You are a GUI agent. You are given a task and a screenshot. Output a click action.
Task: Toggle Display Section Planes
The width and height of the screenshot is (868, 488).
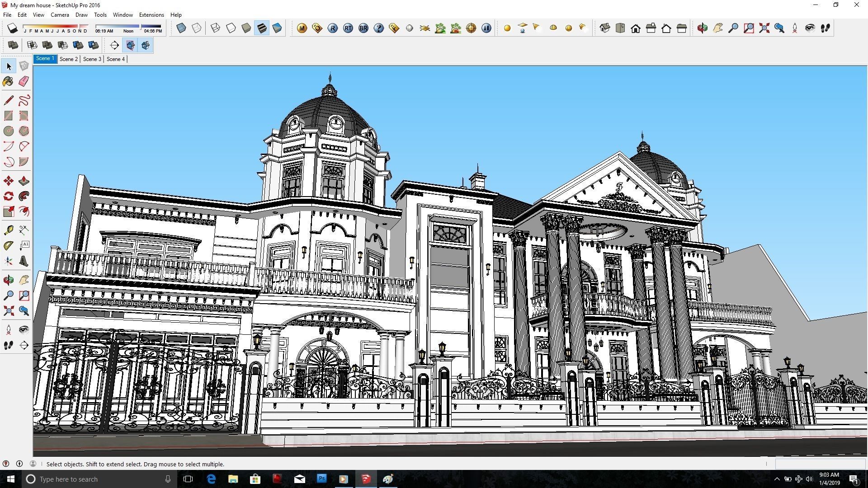point(130,45)
